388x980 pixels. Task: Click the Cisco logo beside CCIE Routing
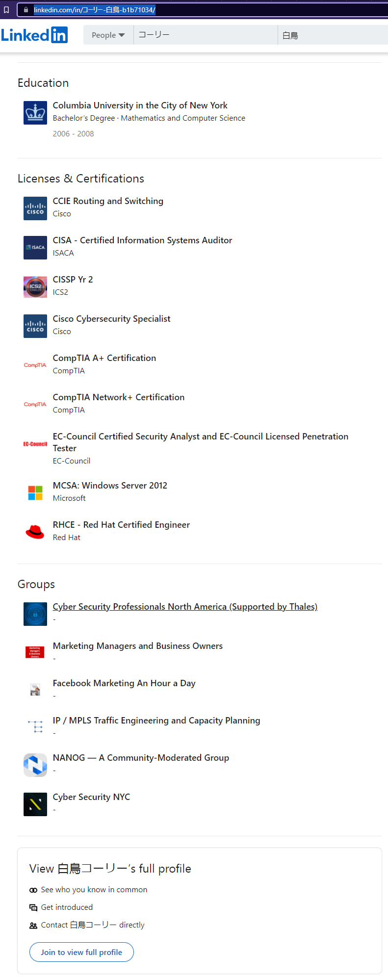[35, 208]
